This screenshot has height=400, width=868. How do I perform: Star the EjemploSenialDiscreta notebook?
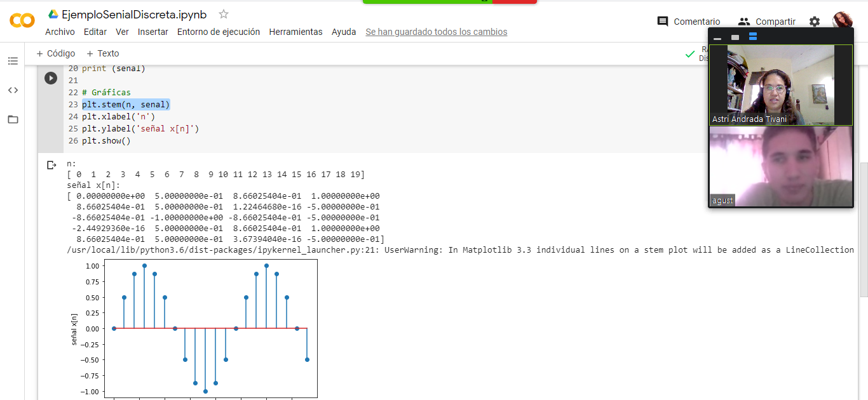point(223,15)
